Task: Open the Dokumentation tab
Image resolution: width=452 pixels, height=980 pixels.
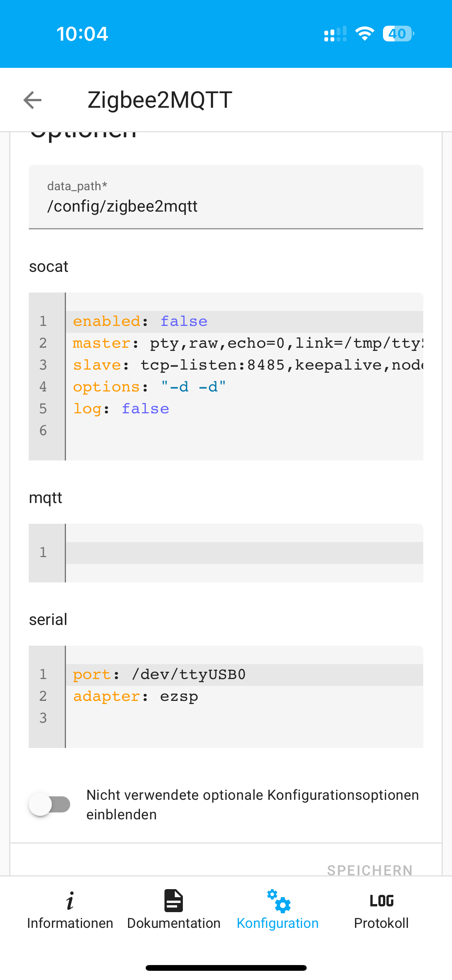Action: 174,909
